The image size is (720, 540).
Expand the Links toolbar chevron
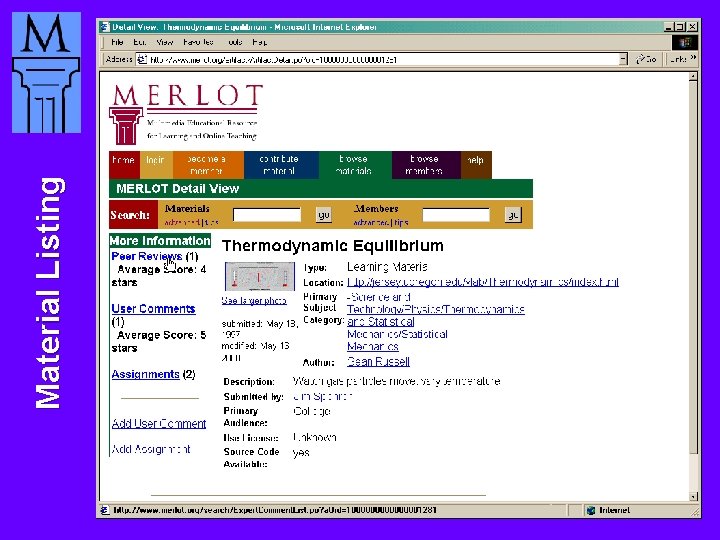pos(693,57)
